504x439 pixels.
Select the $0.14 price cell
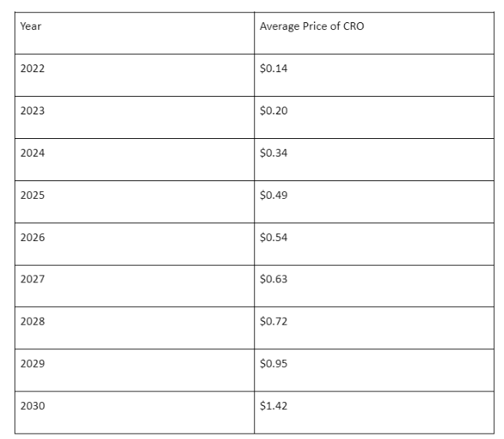(274, 68)
